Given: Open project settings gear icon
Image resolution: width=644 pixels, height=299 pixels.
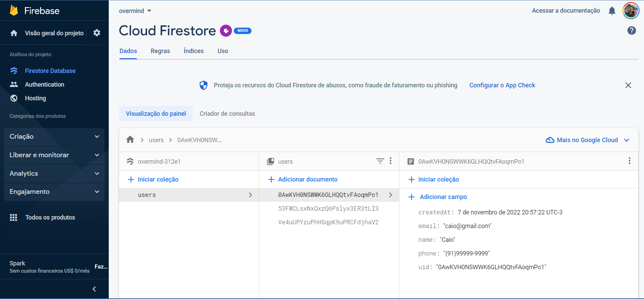Looking at the screenshot, I should (x=97, y=33).
